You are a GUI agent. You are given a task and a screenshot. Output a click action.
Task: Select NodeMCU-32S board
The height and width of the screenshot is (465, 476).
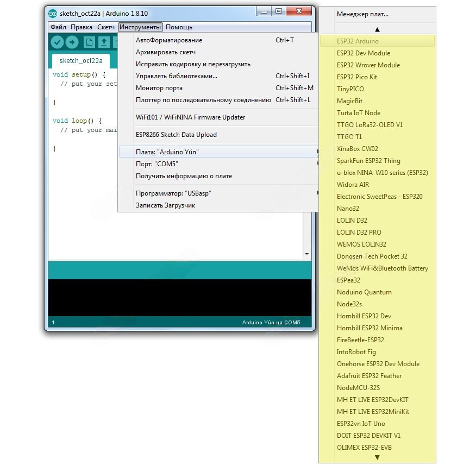point(358,388)
